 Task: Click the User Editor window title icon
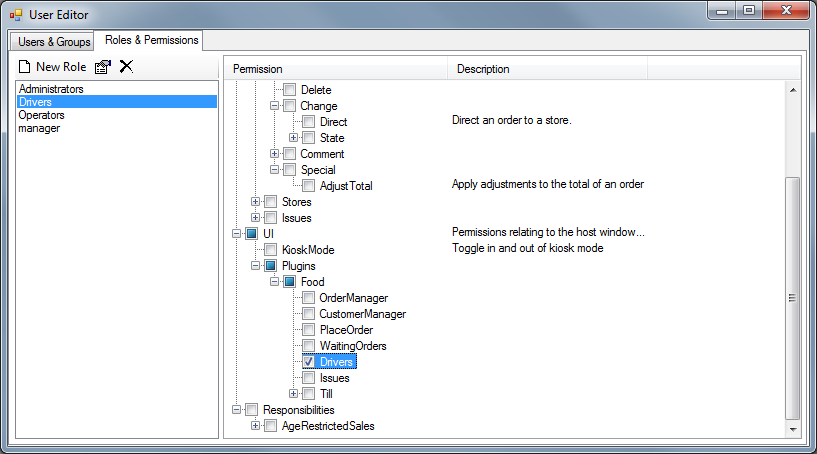pos(16,15)
